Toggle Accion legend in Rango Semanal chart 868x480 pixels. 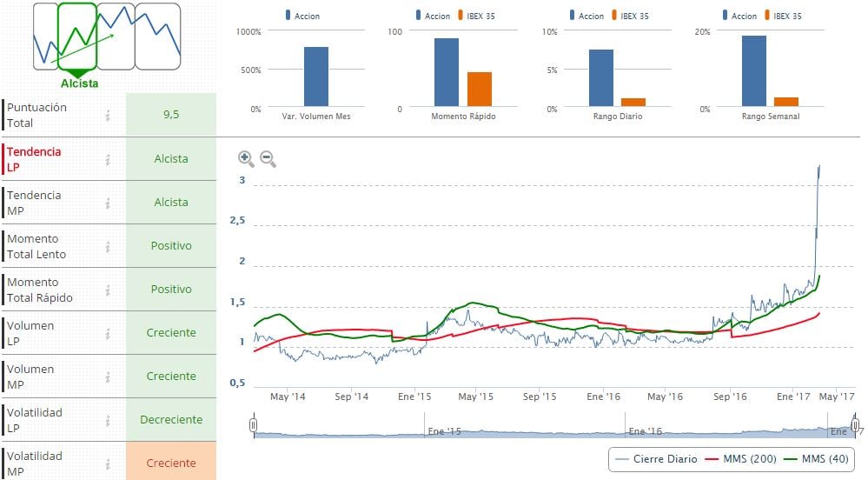pos(739,16)
